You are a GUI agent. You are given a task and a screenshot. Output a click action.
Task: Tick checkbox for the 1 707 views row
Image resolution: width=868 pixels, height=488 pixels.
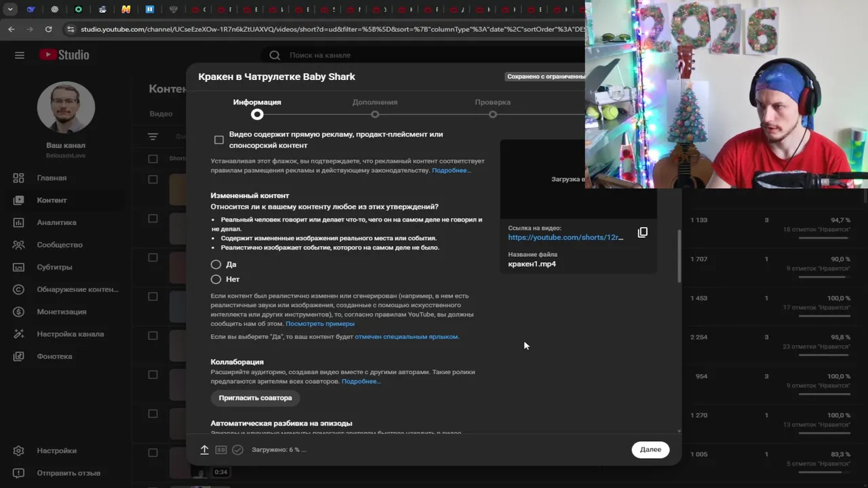point(153,258)
